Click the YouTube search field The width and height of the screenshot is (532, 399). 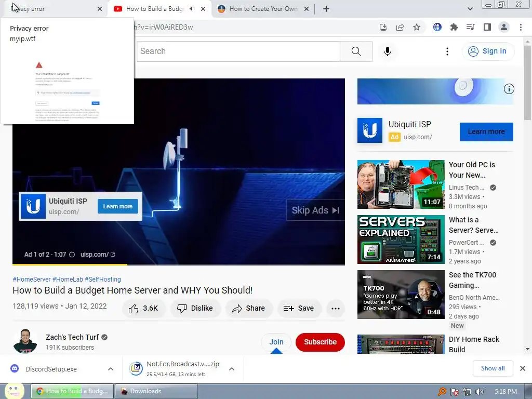[238, 51]
